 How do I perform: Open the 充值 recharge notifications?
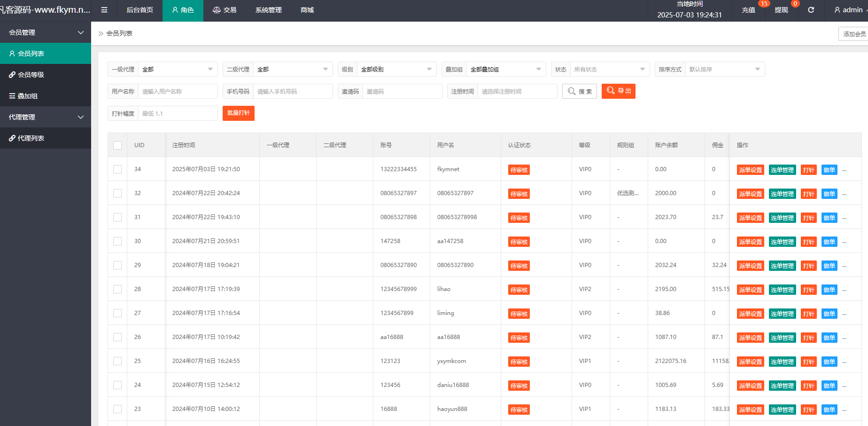(x=748, y=10)
